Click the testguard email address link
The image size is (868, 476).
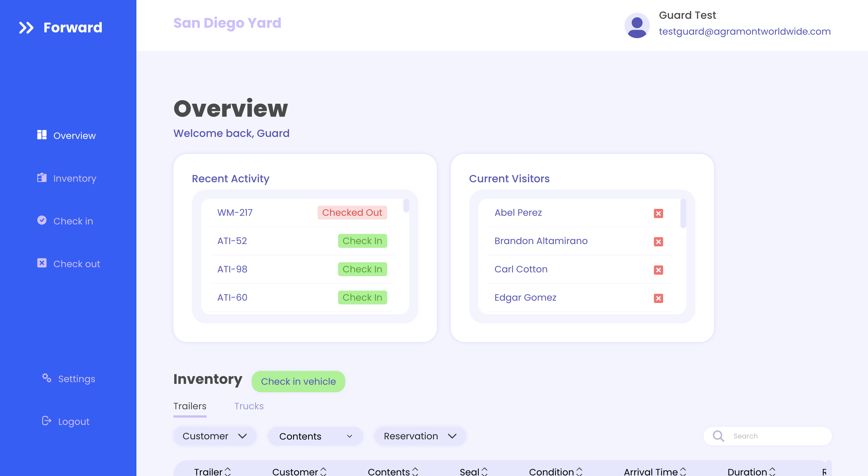[x=745, y=31]
